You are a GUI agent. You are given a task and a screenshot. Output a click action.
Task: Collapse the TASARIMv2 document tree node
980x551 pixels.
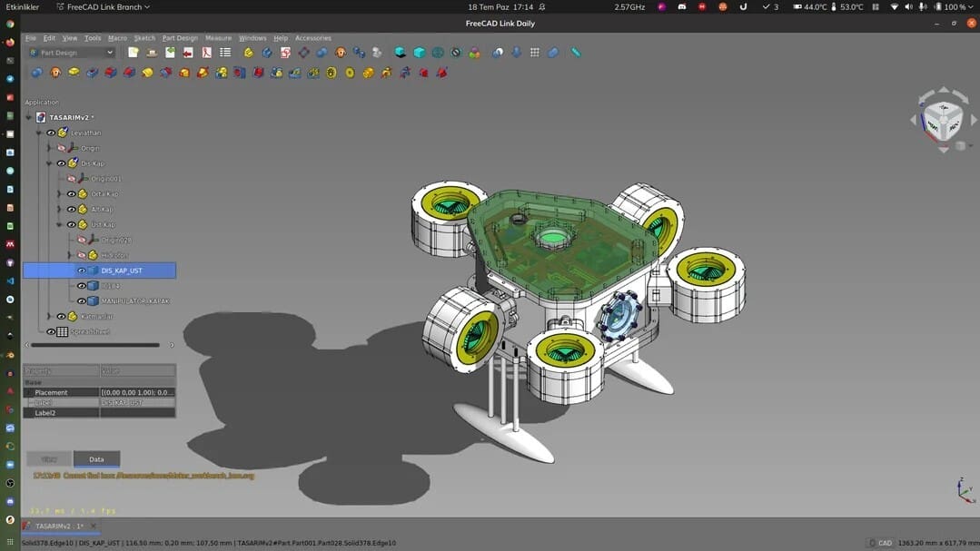[28, 117]
